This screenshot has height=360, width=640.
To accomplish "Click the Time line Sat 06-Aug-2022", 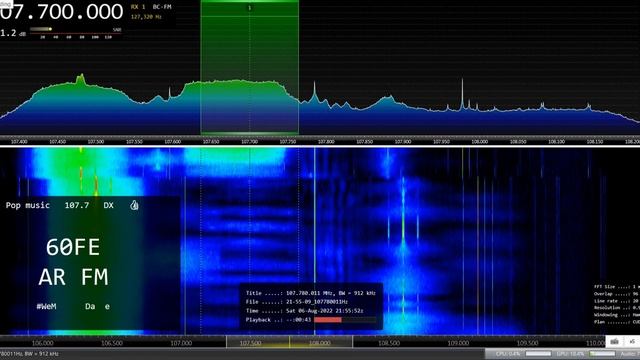I will [x=304, y=311].
